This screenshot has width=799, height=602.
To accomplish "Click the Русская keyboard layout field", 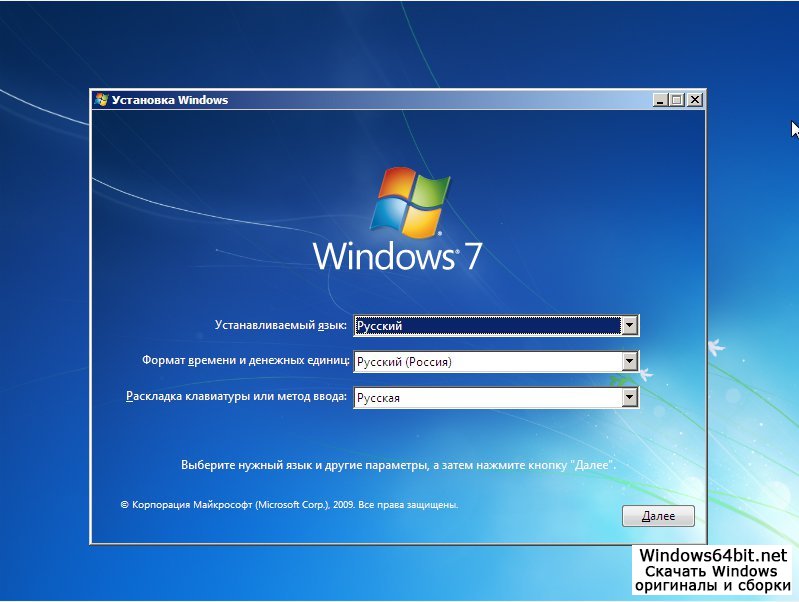I will 487,398.
